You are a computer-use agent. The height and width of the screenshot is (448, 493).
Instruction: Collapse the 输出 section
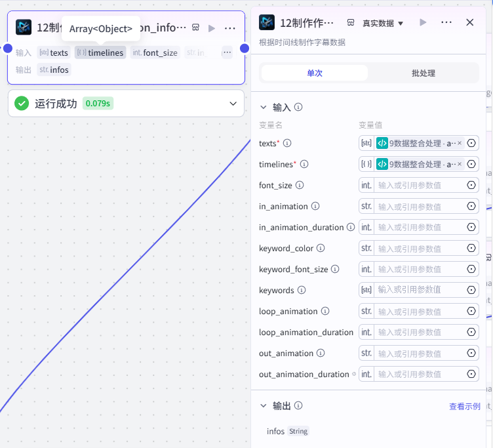click(x=264, y=405)
